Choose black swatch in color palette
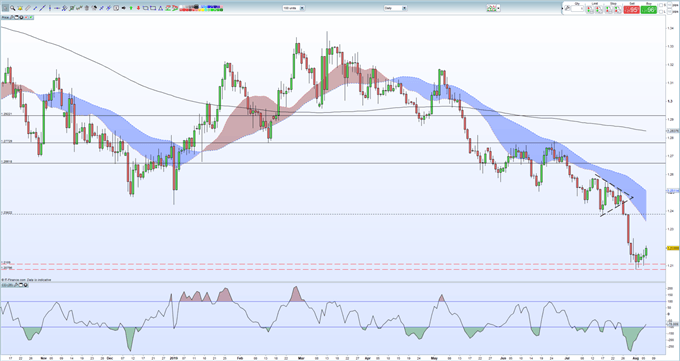The height and width of the screenshot is (361, 680). click(x=196, y=7)
